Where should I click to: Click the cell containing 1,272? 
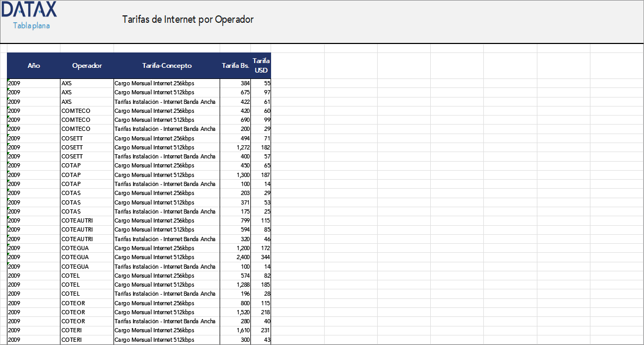[x=233, y=147]
